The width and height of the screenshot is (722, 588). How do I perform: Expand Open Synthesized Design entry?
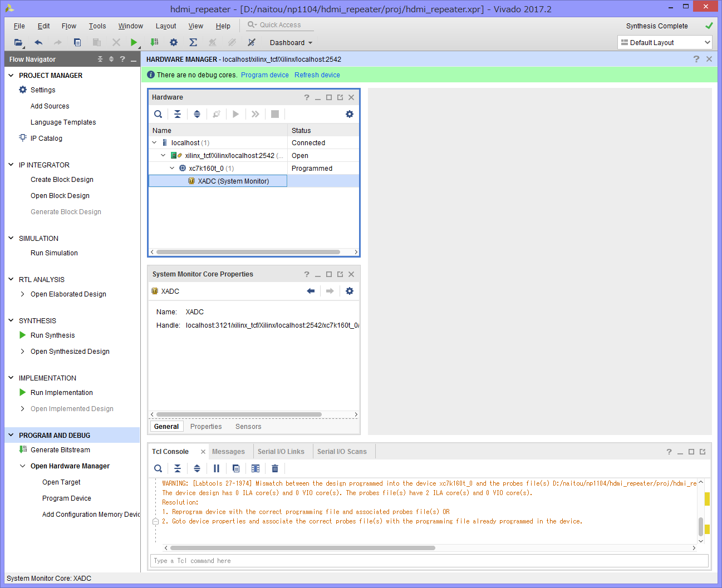coord(22,351)
